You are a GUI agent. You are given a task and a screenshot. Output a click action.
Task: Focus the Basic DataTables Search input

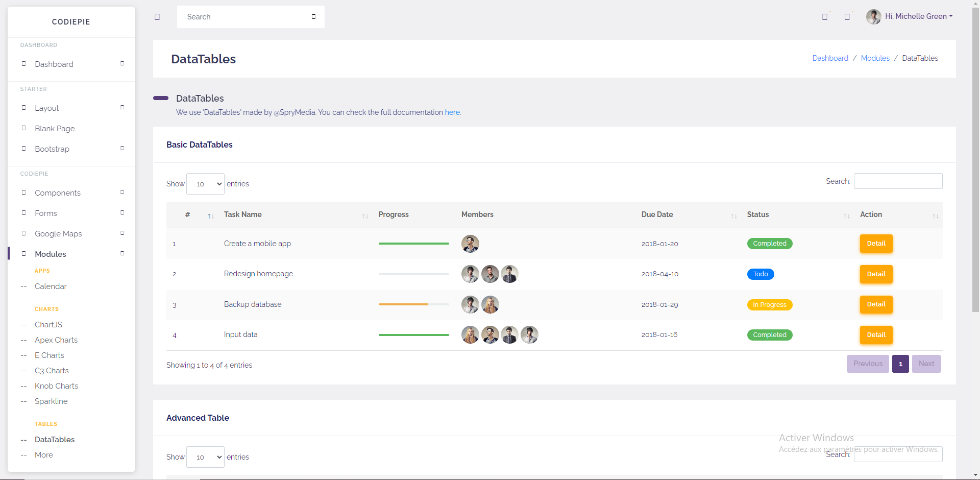point(898,181)
